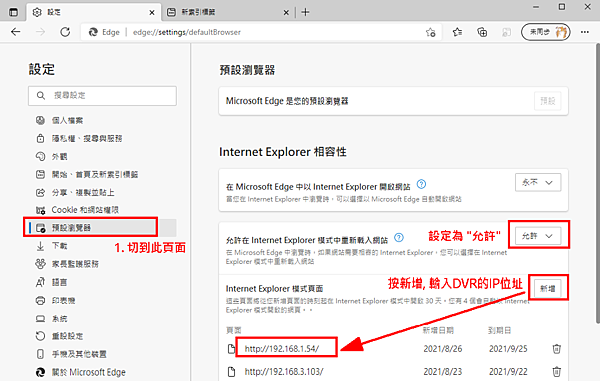Select the http://192.168.3.103/ page entry
600x381 pixels.
[284, 371]
